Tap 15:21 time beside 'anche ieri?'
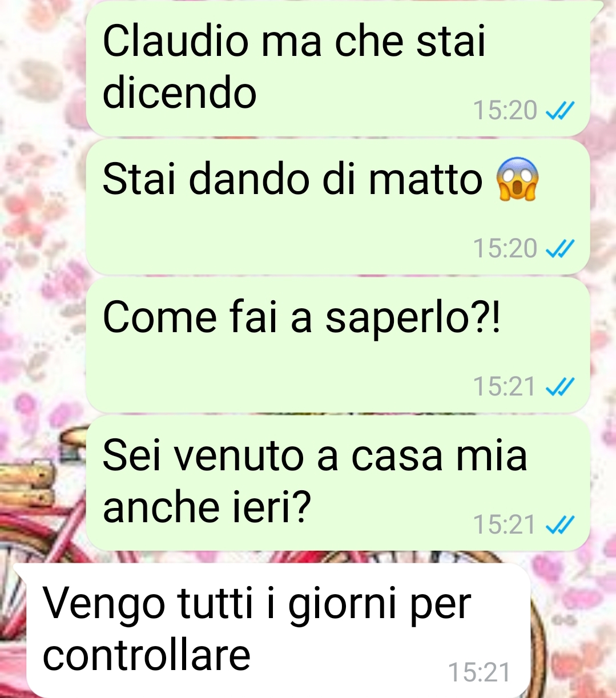Image resolution: width=616 pixels, height=698 pixels. pyautogui.click(x=504, y=525)
